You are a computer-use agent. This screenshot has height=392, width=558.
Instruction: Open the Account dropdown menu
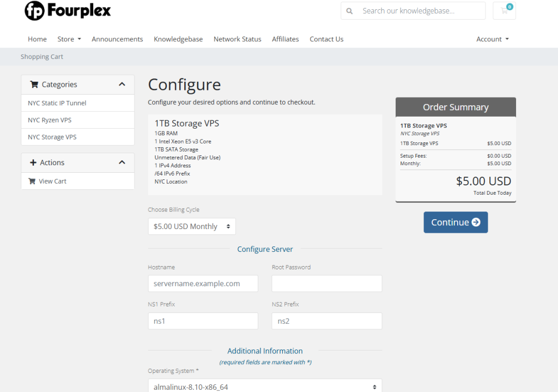tap(492, 39)
